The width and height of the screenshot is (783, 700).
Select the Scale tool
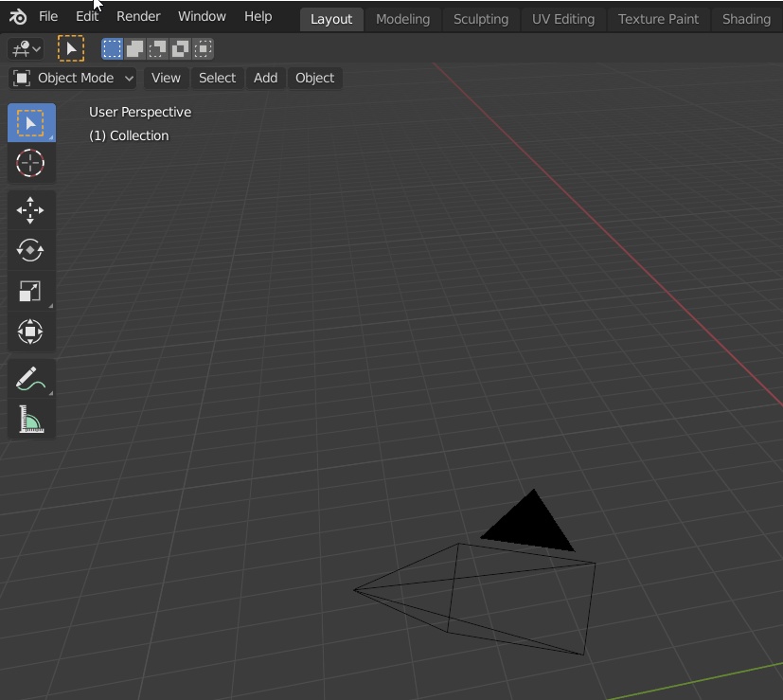pos(31,291)
